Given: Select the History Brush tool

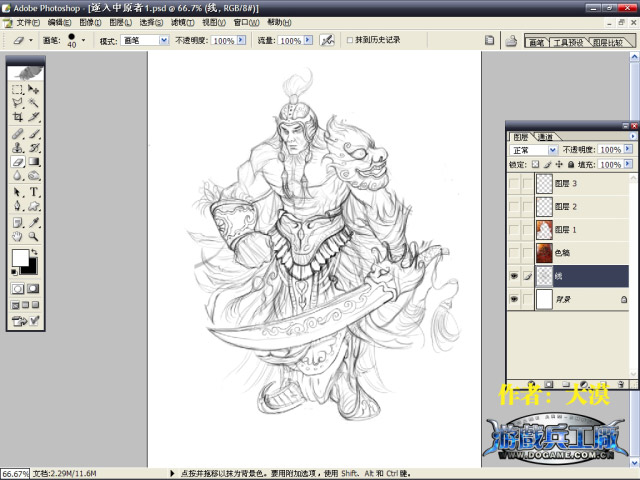Looking at the screenshot, I should (x=34, y=148).
